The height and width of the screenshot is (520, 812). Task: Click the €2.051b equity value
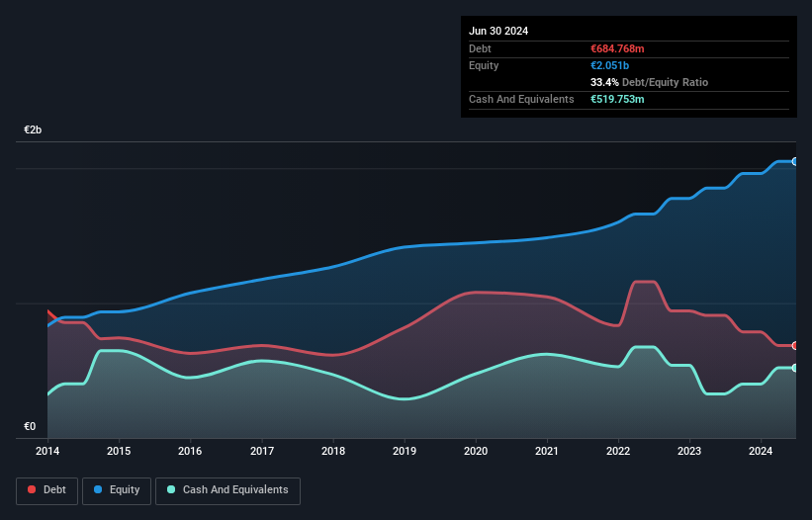609,65
